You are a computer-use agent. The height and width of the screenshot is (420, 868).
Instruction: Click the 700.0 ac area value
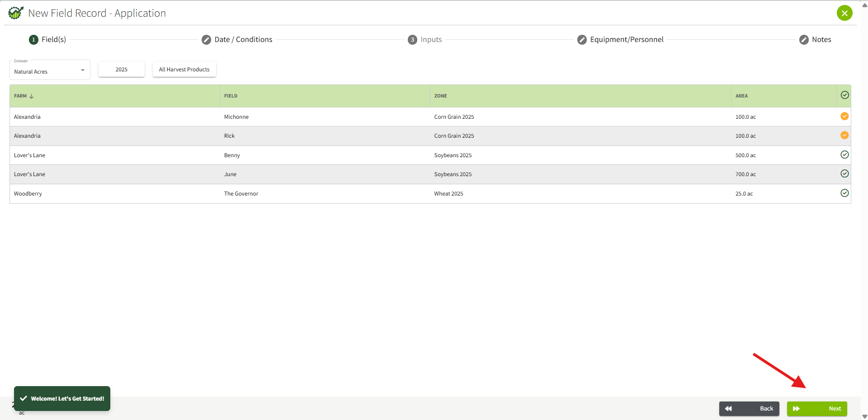(745, 174)
